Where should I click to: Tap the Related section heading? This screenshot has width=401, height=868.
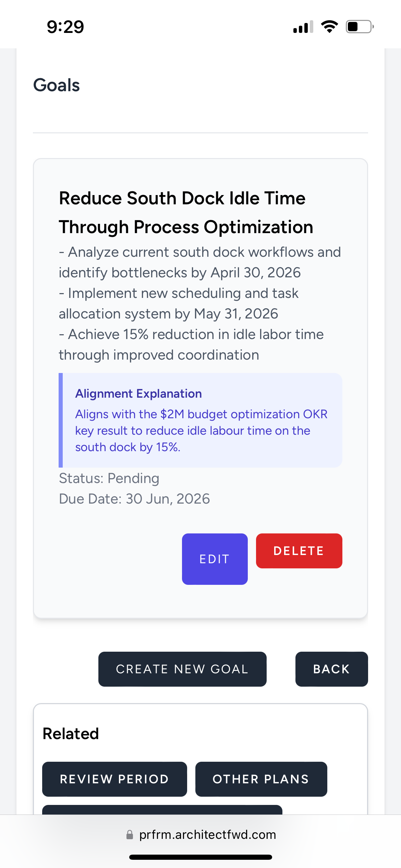(71, 734)
